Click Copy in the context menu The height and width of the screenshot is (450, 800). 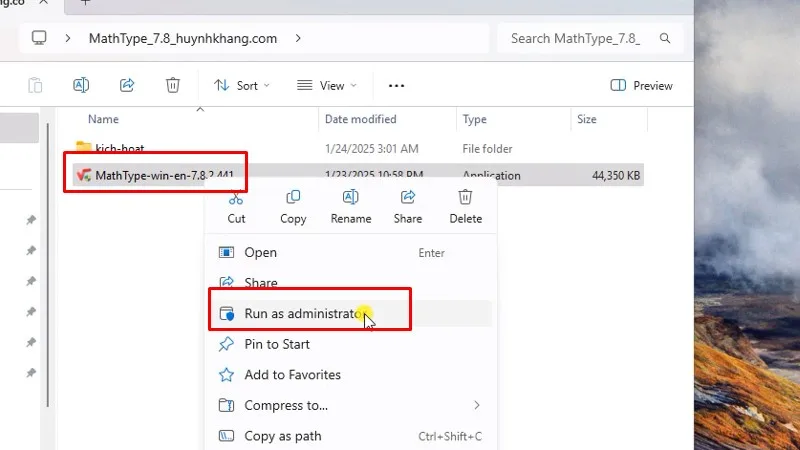293,207
